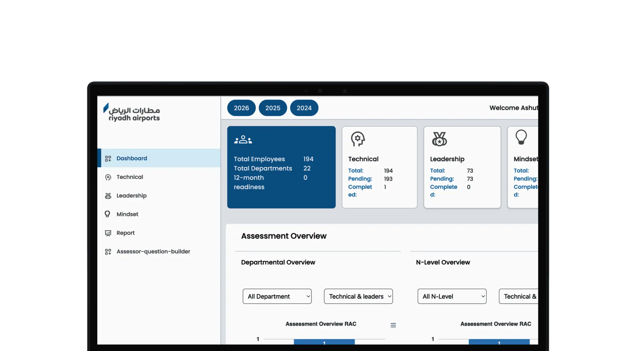
Task: Click the Leadership stats card heading
Action: point(447,159)
